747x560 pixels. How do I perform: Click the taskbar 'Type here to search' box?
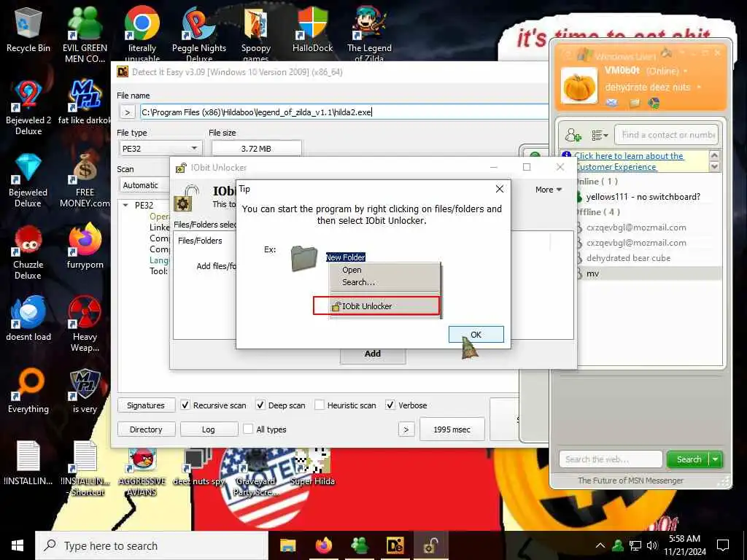[x=152, y=545]
